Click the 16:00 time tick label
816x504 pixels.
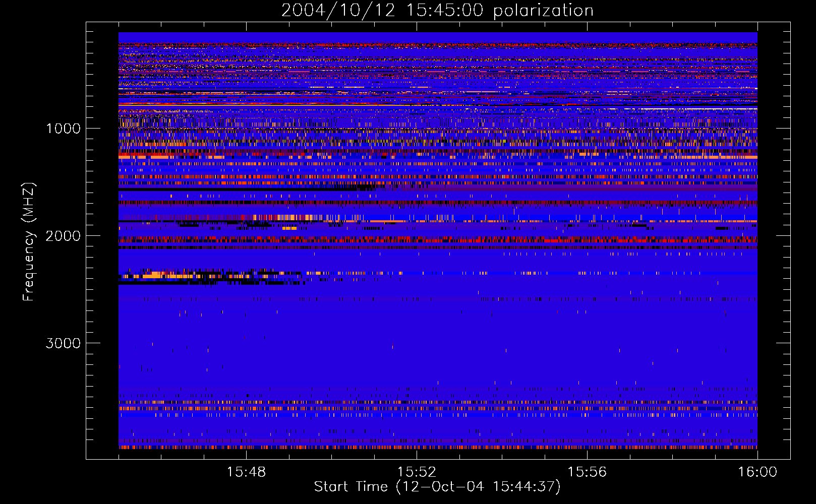[757, 472]
